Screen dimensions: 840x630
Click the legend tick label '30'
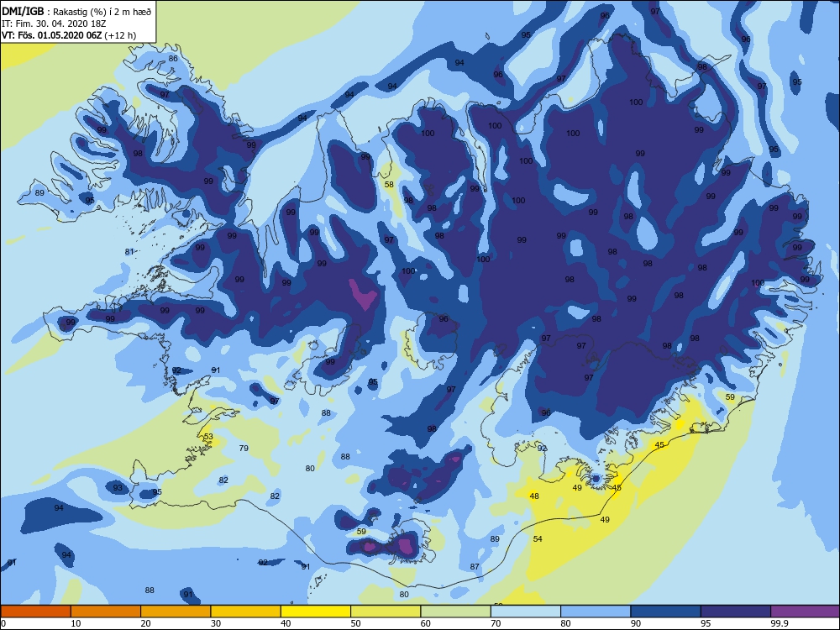tap(216, 623)
